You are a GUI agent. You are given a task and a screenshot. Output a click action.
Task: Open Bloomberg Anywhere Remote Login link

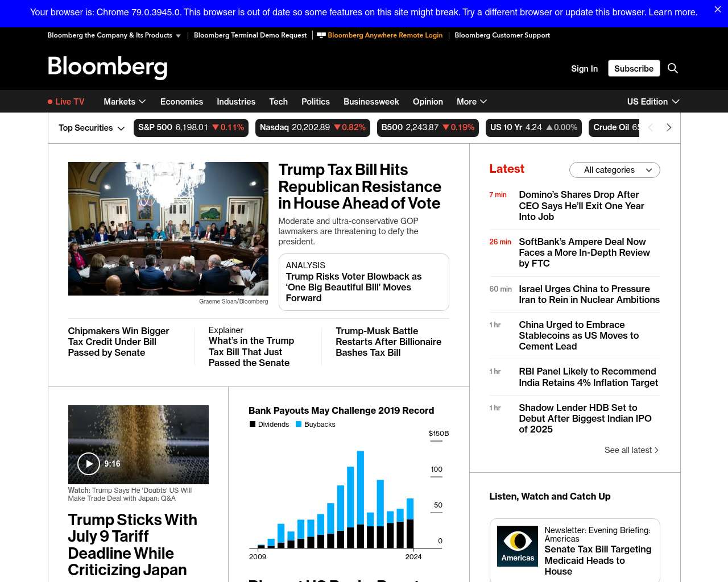click(x=385, y=35)
